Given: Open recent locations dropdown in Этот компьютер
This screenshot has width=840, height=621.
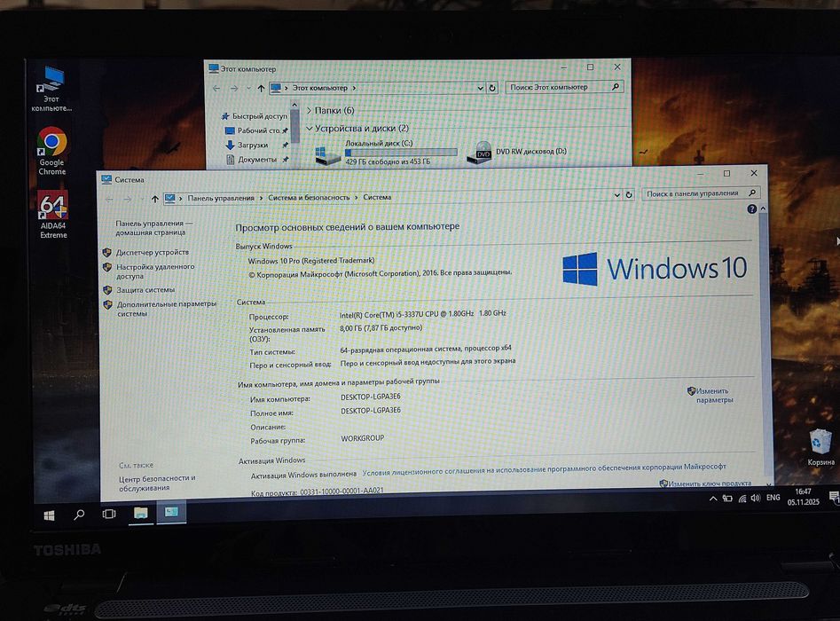Looking at the screenshot, I should pos(248,89).
